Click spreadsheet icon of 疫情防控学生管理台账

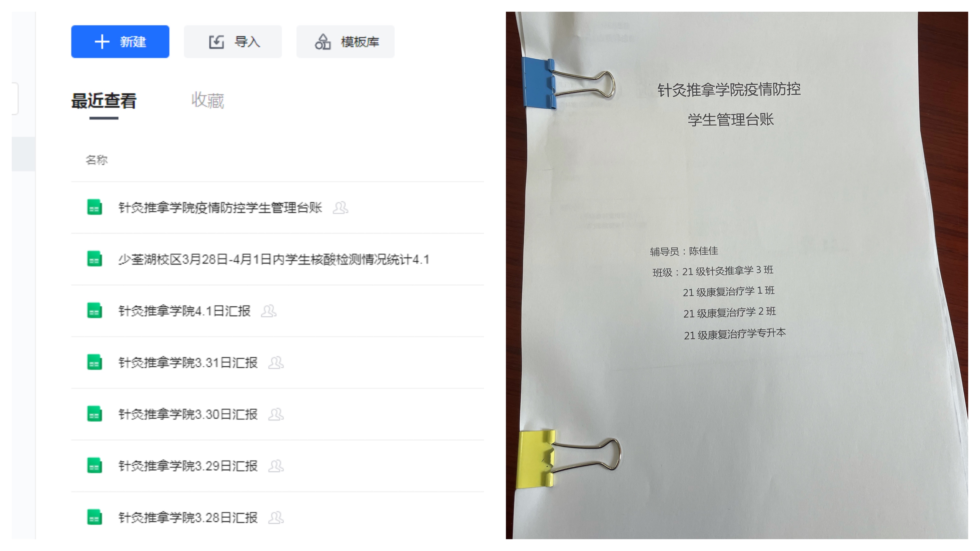[x=94, y=208]
